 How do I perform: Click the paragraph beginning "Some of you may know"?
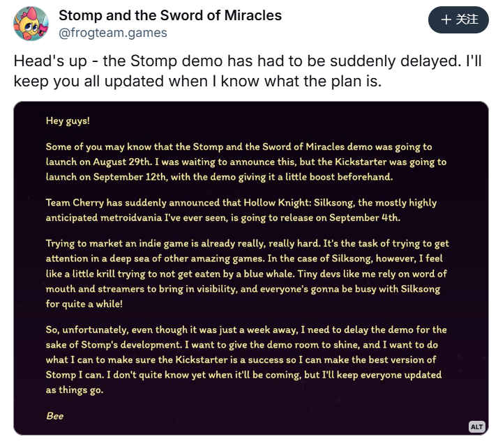[x=246, y=162]
